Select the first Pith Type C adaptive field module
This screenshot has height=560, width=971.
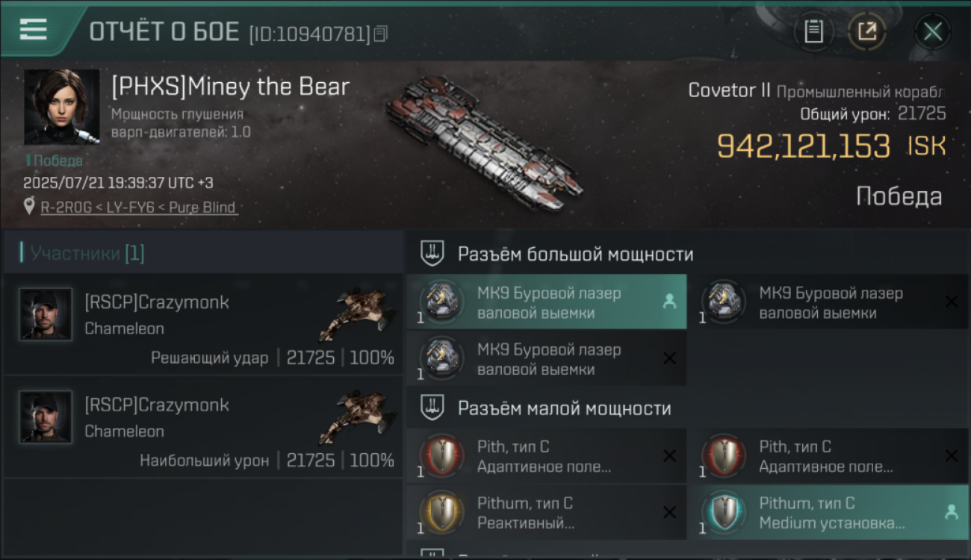point(546,455)
